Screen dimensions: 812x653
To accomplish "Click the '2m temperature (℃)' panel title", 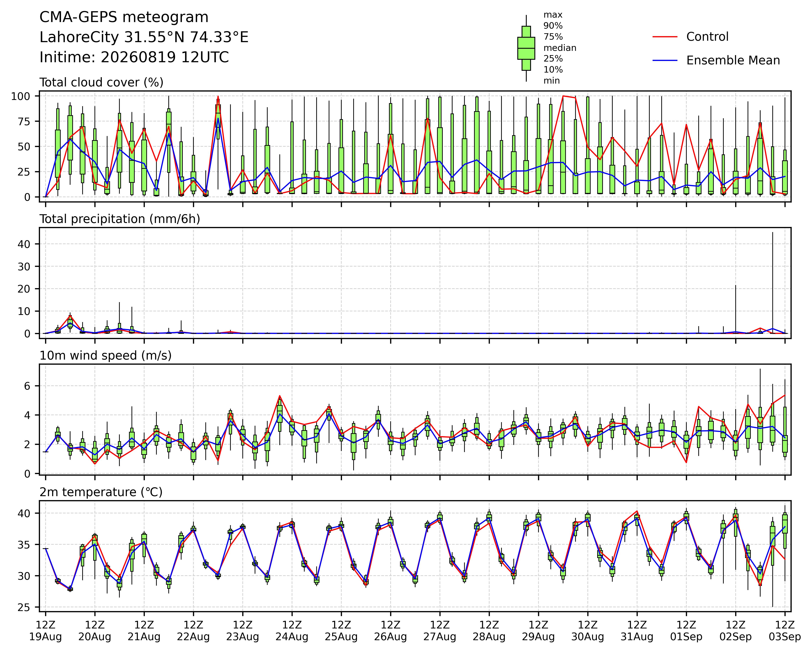I will [101, 492].
